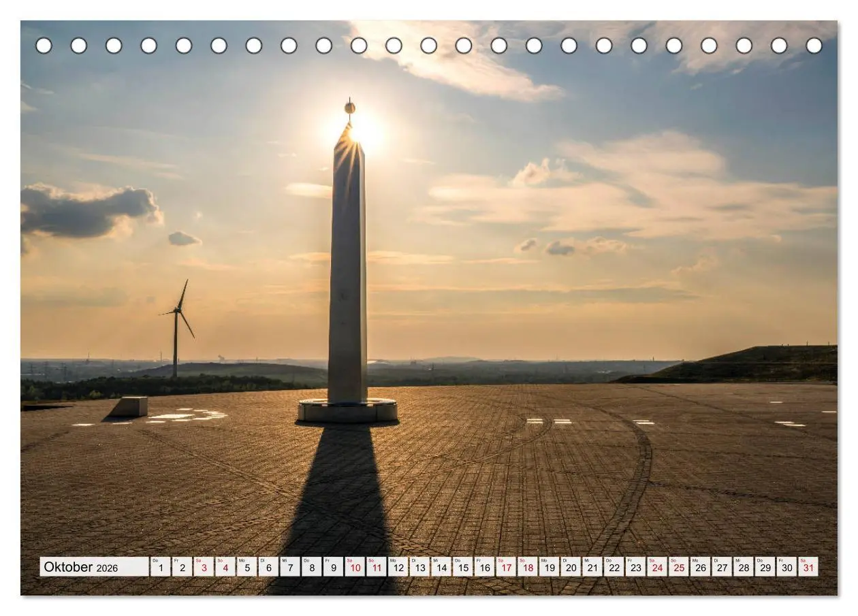Choose day 7 in the calendar strip
The image size is (858, 616).
pos(290,566)
